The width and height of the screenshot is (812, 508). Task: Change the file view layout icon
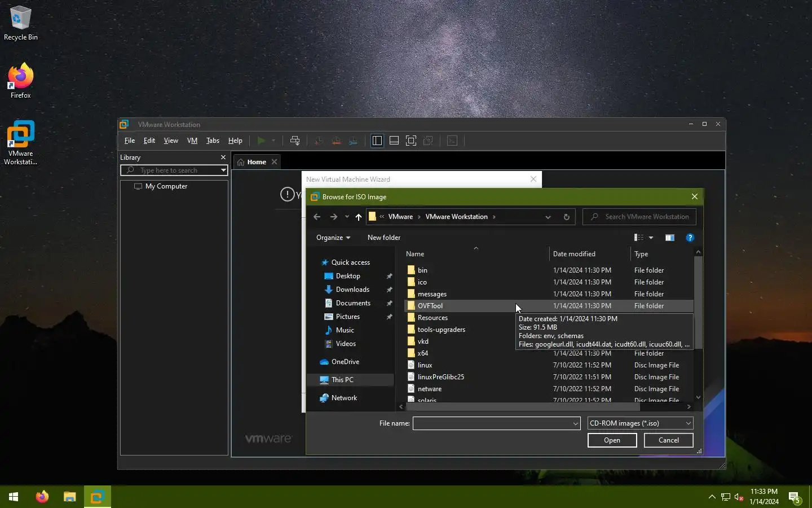(x=639, y=238)
